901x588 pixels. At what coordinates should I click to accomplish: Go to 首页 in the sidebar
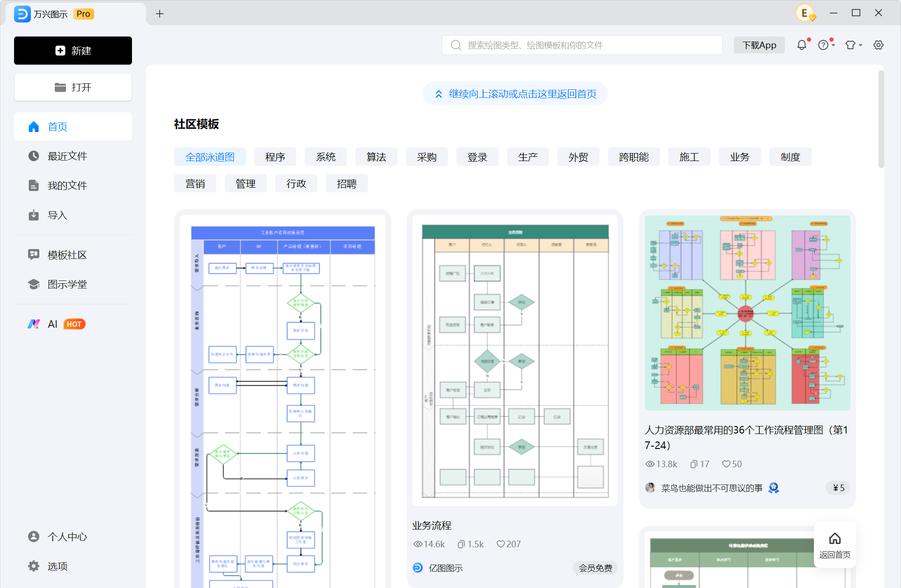coord(73,126)
